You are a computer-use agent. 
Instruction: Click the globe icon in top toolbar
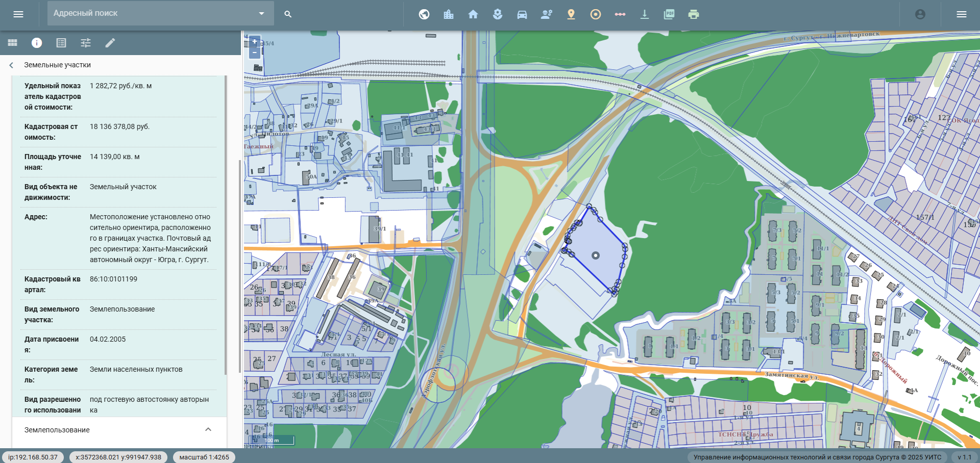tap(424, 14)
